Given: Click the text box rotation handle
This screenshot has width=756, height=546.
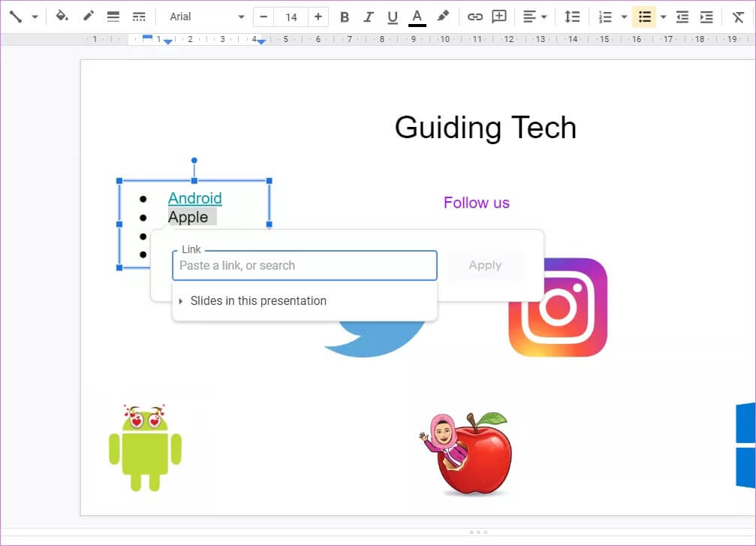Looking at the screenshot, I should 194,160.
